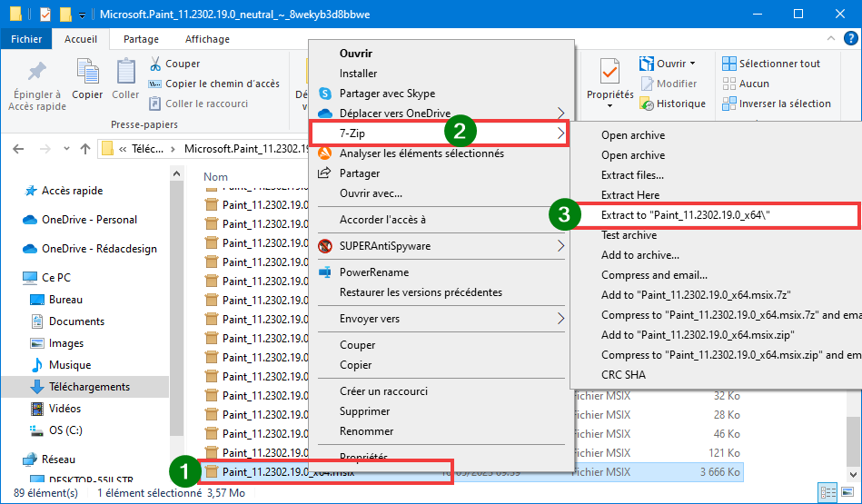This screenshot has height=504, width=862.
Task: Choose Add to archive... option
Action: (717, 255)
